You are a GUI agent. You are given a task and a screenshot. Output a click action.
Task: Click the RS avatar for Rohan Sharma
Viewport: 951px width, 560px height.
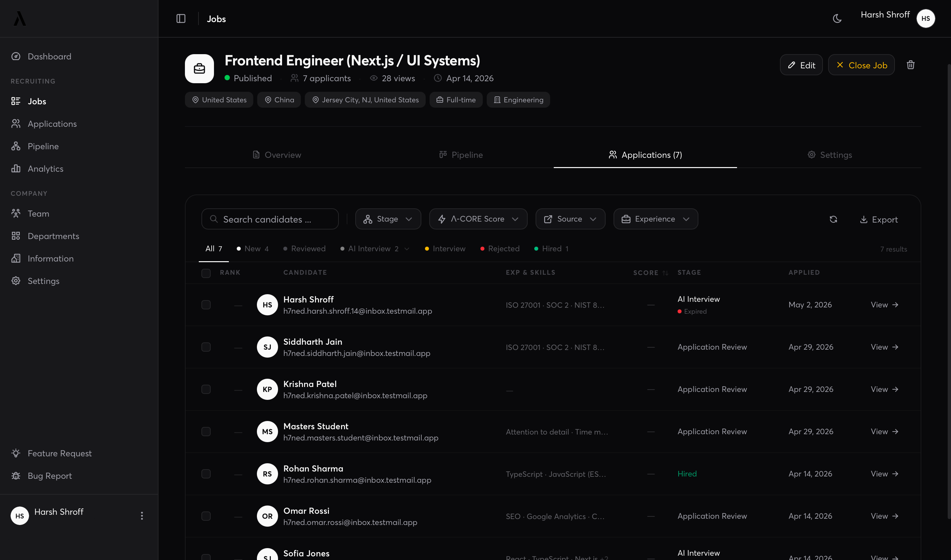click(267, 473)
